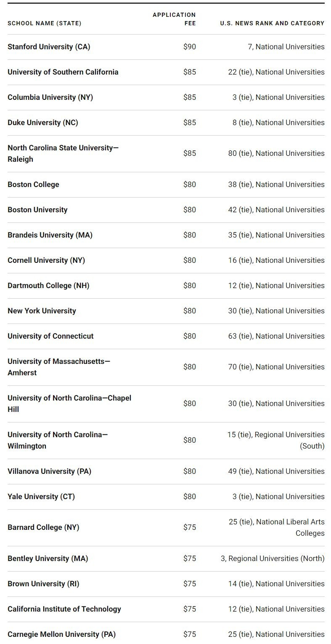Open the Boston University link
Viewport: 331px width, 644px height.
point(37,210)
